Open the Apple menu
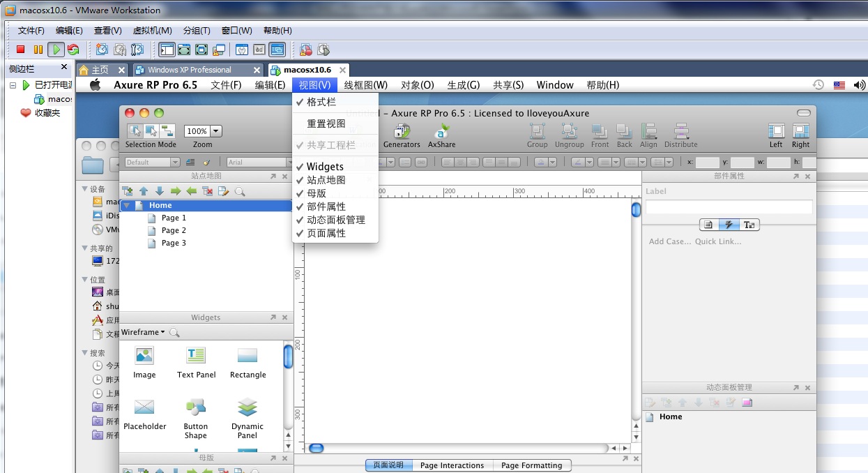This screenshot has width=868, height=473. pyautogui.click(x=96, y=85)
